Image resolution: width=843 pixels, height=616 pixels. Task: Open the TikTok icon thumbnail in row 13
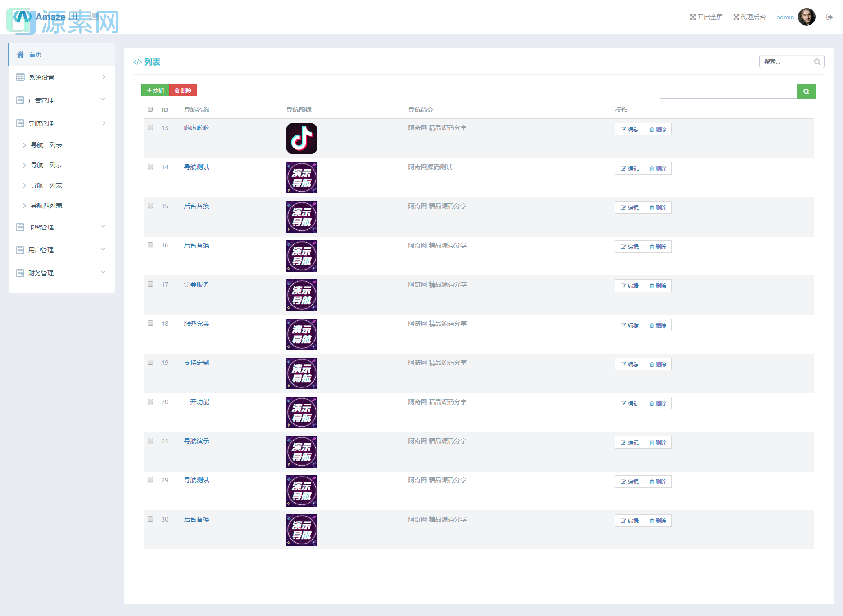coord(301,139)
